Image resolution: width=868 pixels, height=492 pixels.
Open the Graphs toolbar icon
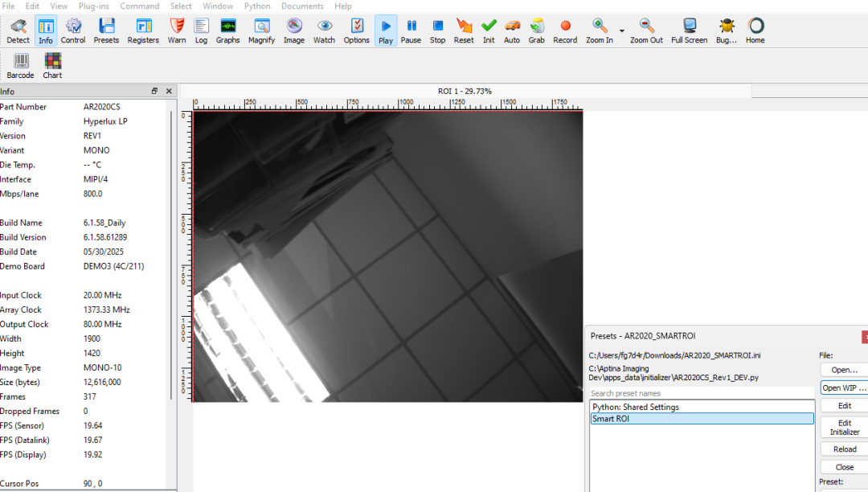tap(227, 31)
